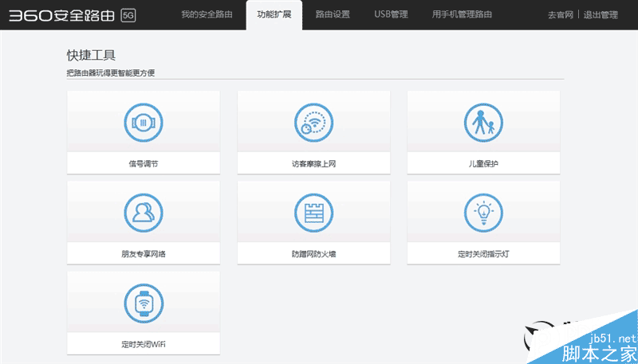Image resolution: width=638 pixels, height=364 pixels.
Task: Open the 访客摩擦上网 guest WiFi icon
Action: [313, 123]
